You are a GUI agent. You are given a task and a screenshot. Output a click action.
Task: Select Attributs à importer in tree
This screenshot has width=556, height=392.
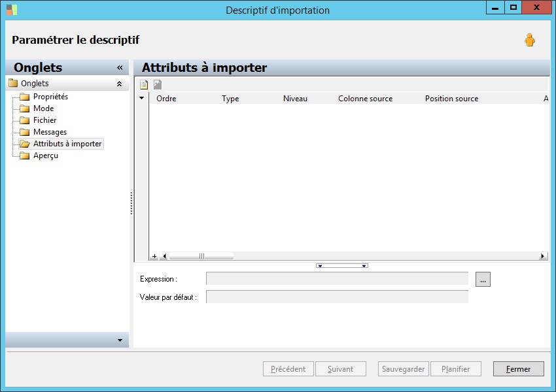point(67,144)
